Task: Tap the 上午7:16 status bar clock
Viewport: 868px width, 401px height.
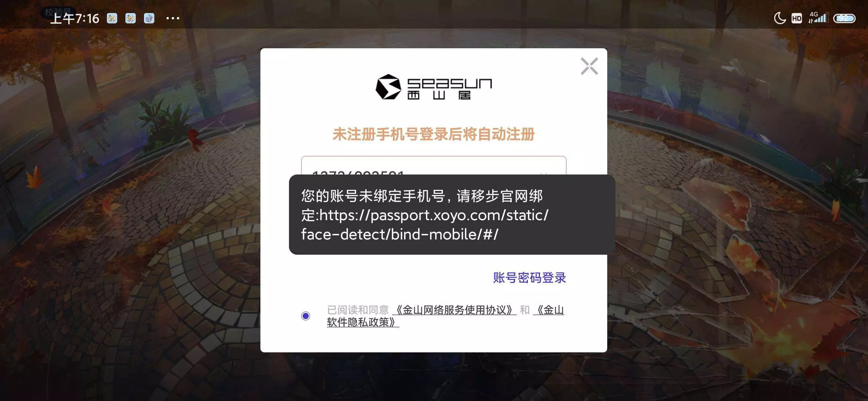Action: pyautogui.click(x=75, y=19)
